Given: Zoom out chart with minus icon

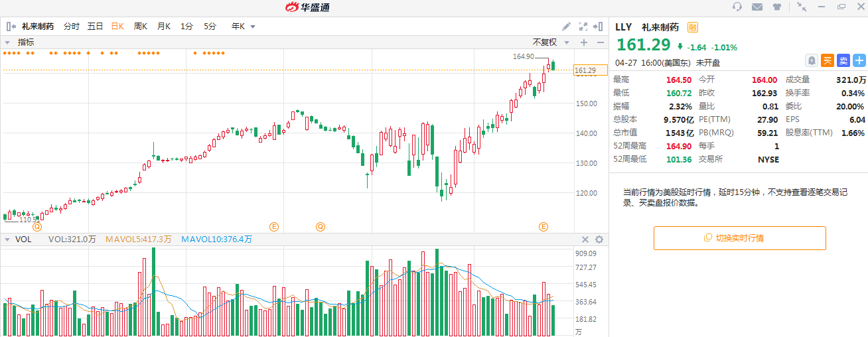Looking at the screenshot, I should click(601, 42).
